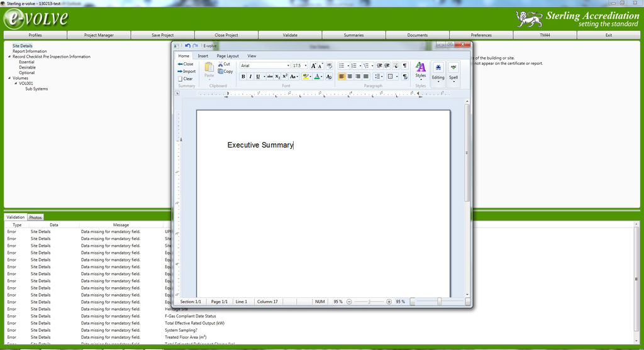This screenshot has height=350, width=644.
Task: Open numbered list dropdown
Action: 360,65
